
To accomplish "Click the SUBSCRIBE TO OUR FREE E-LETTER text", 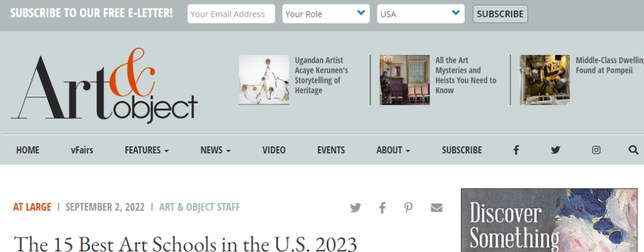I will click(92, 13).
